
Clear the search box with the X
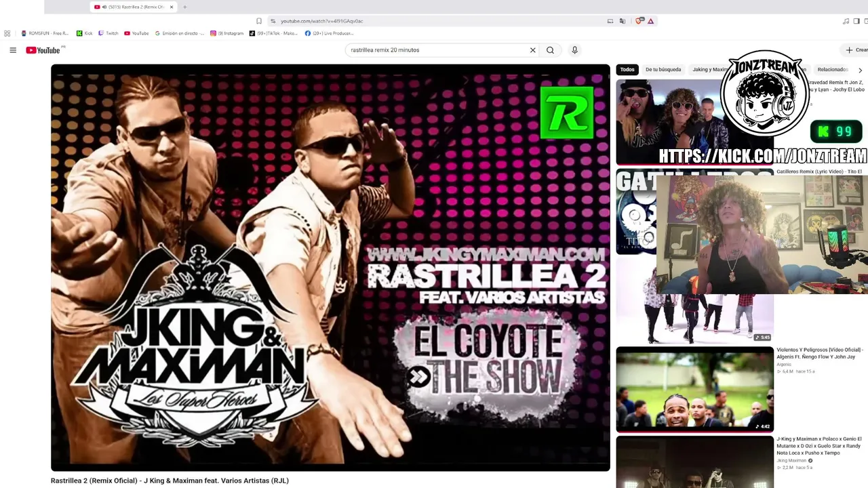click(x=532, y=50)
